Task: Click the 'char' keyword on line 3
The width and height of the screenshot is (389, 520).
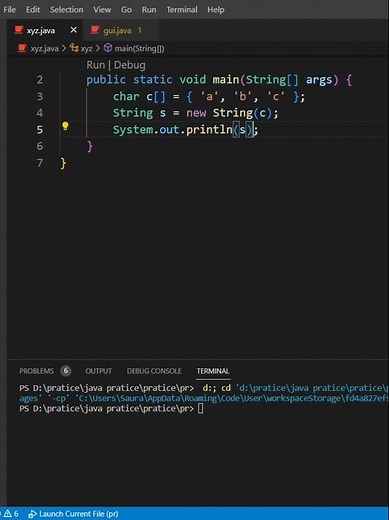Action: pyautogui.click(x=126, y=96)
